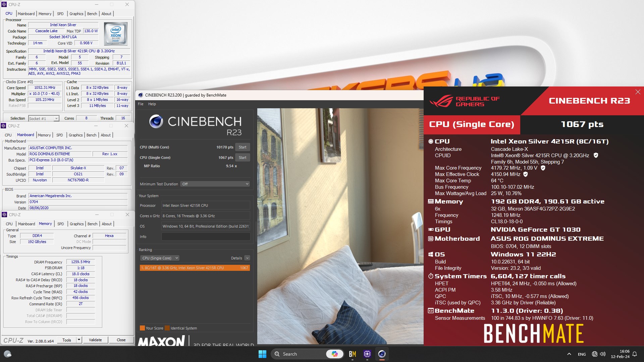The height and width of the screenshot is (362, 644).
Task: Open Graphics tab in top CPU-Z window
Action: [x=76, y=14]
